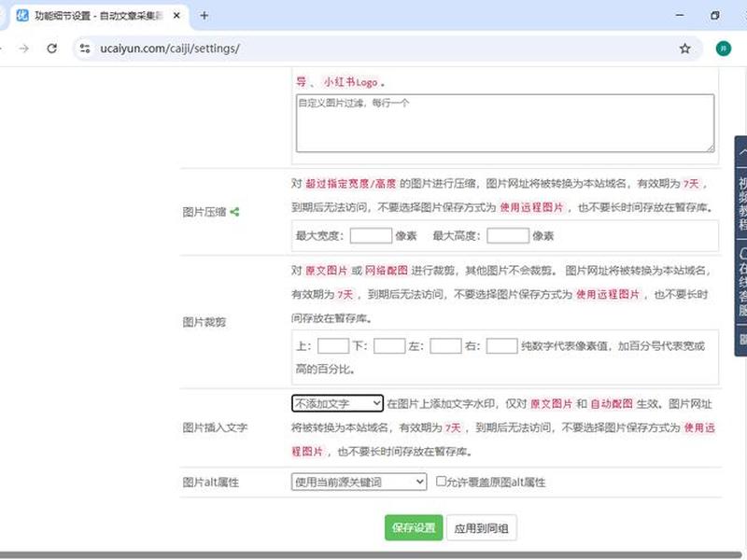Restore down the browser window
The height and width of the screenshot is (560, 747).
(714, 16)
